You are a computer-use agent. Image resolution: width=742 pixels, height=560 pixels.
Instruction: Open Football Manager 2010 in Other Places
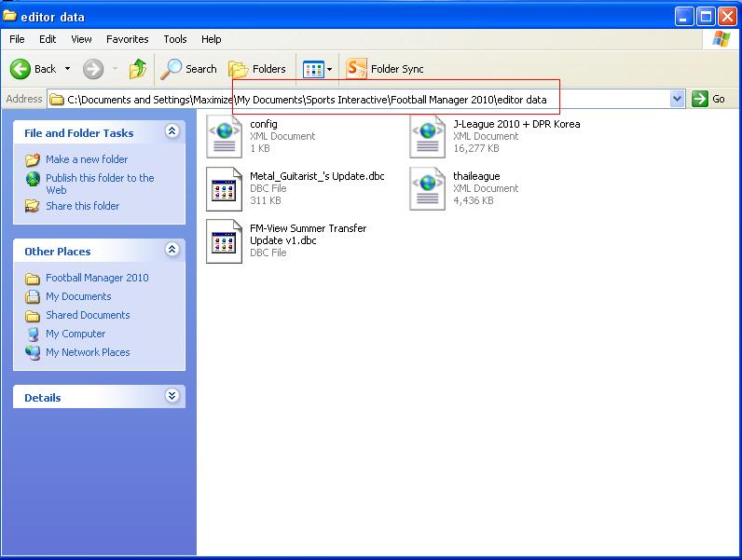[97, 278]
